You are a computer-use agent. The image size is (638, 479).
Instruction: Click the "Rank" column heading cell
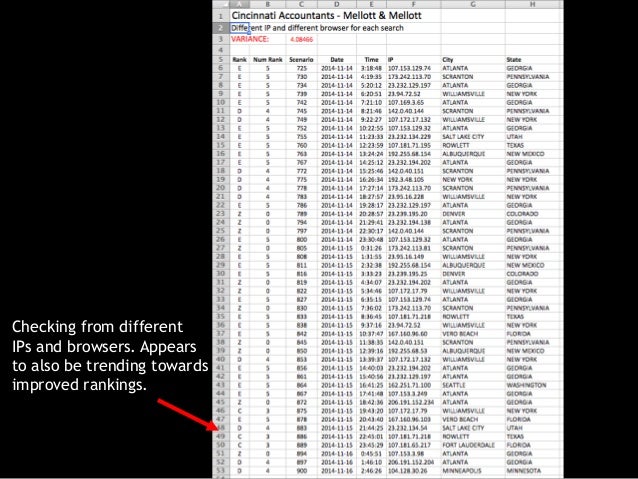(240, 59)
